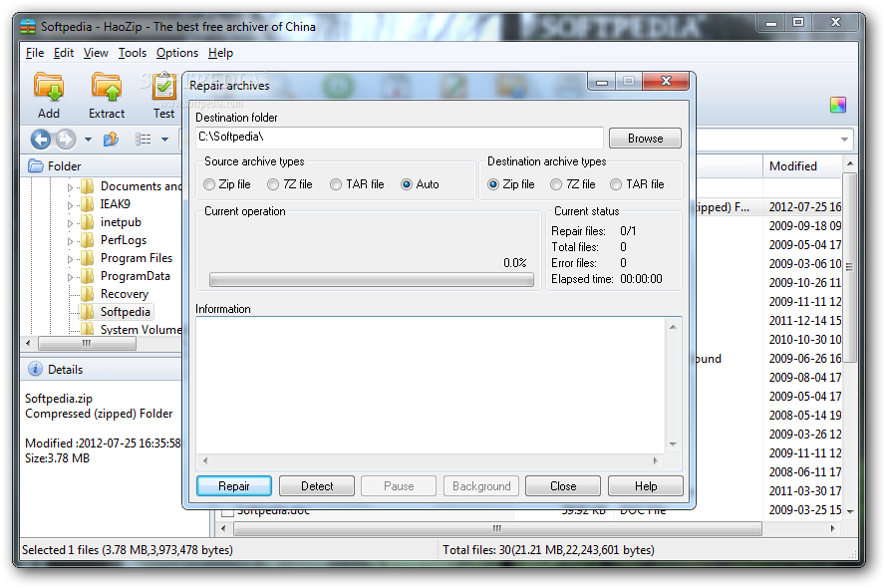The height and width of the screenshot is (588, 886).
Task: Expand the IEAK9 tree node
Action: tap(70, 205)
